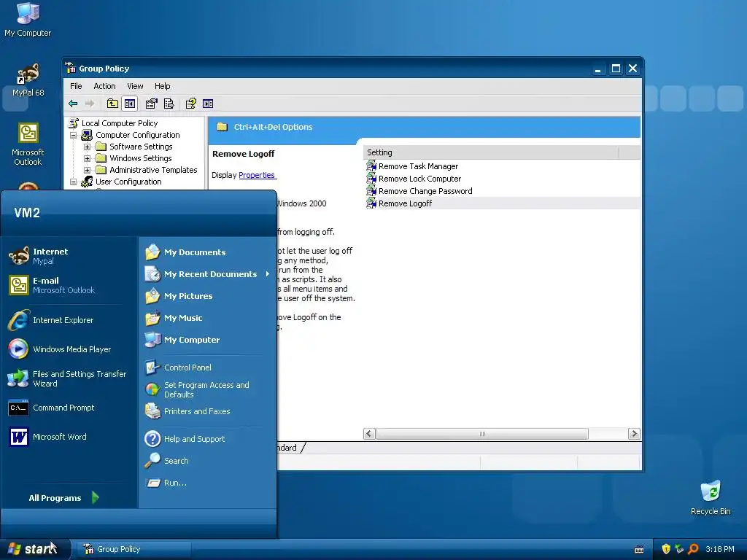Select the Remove Logoff setting row
This screenshot has height=560, width=747.
pos(502,203)
